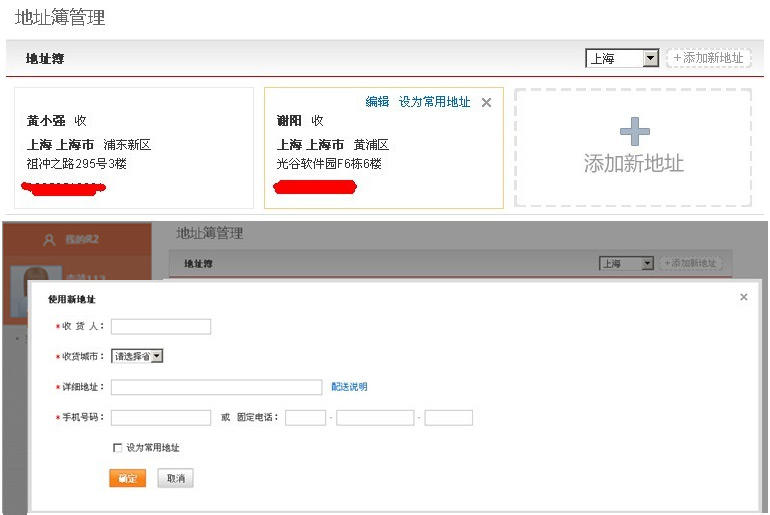The width and height of the screenshot is (770, 515).
Task: Click the last 固定电话 extension field
Action: tap(448, 417)
